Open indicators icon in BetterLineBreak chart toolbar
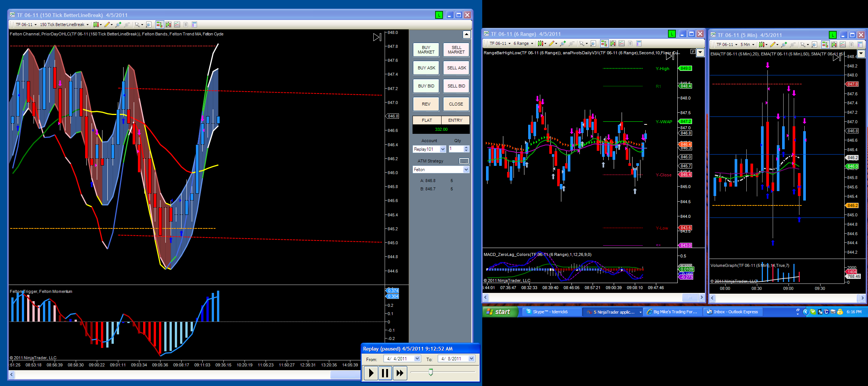868x386 pixels. click(177, 25)
